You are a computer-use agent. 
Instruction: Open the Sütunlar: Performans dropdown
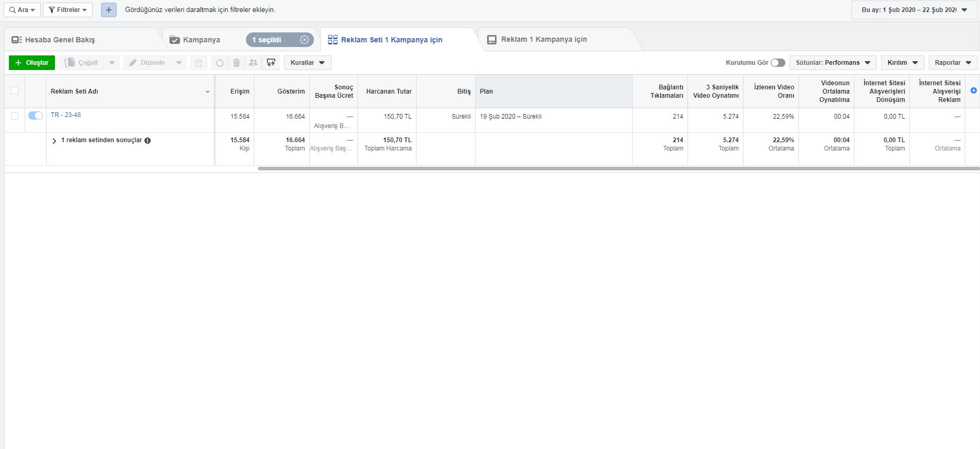[x=833, y=63]
